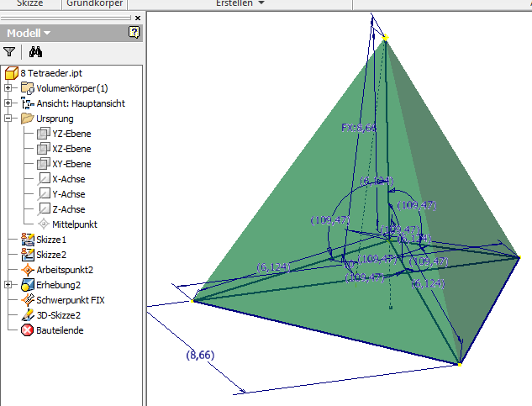Click the Ursprung folder icon
The image size is (532, 406).
click(x=28, y=119)
